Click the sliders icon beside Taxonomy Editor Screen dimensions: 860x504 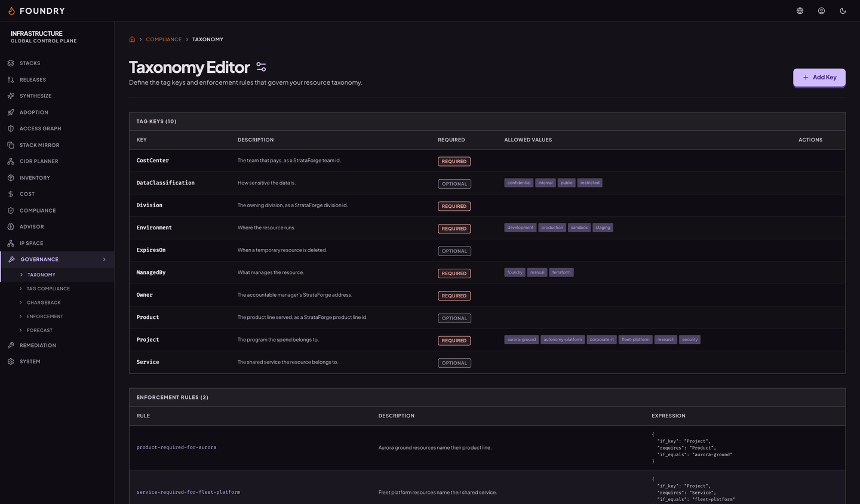(x=261, y=67)
